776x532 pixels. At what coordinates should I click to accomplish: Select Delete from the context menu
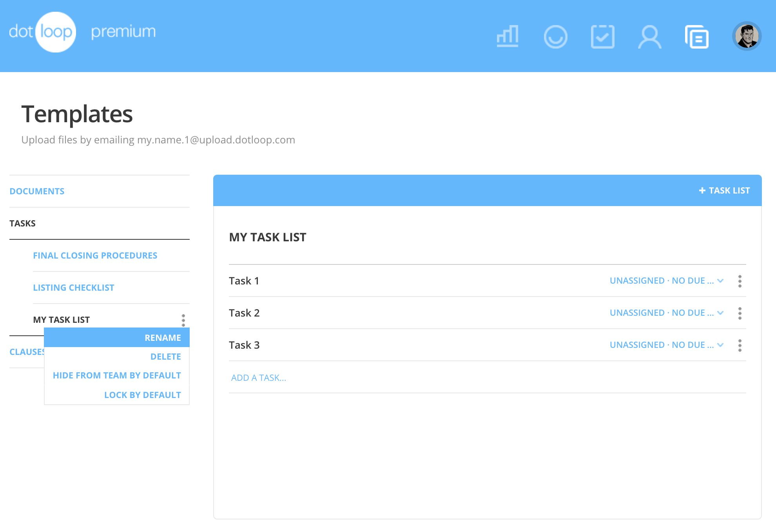165,356
